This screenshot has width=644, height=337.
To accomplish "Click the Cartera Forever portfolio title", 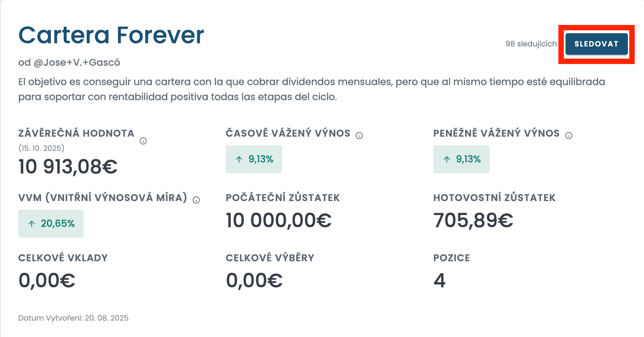I will click(111, 35).
